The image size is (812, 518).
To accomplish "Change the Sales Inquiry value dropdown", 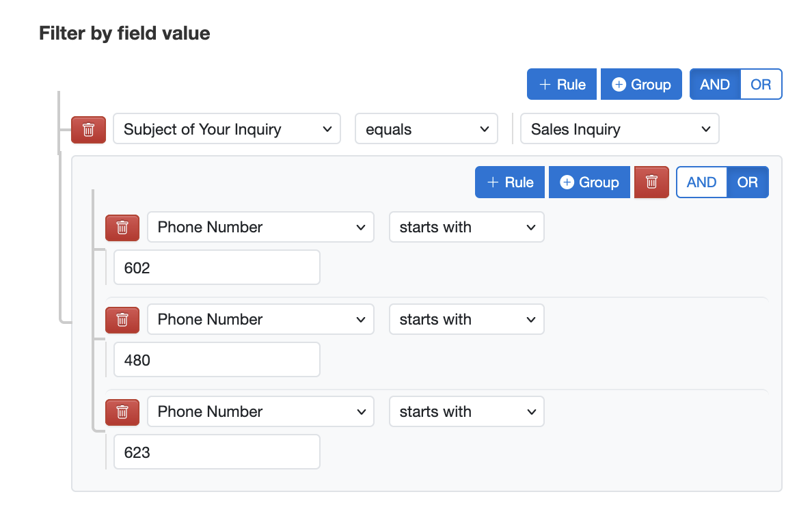I will pyautogui.click(x=619, y=128).
